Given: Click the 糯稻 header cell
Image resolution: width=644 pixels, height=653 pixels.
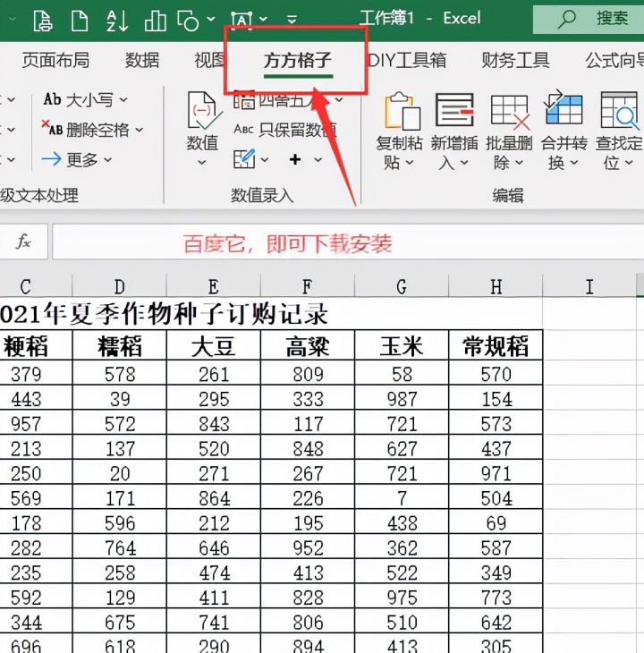Looking at the screenshot, I should (120, 345).
